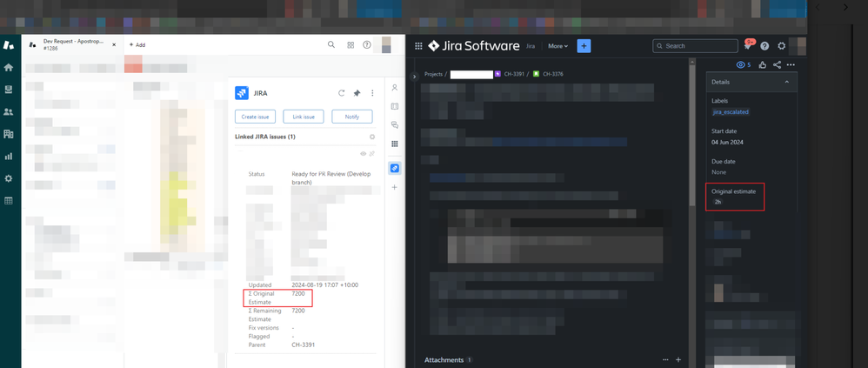The height and width of the screenshot is (368, 868).
Task: Add a new ticket tab
Action: click(x=137, y=45)
